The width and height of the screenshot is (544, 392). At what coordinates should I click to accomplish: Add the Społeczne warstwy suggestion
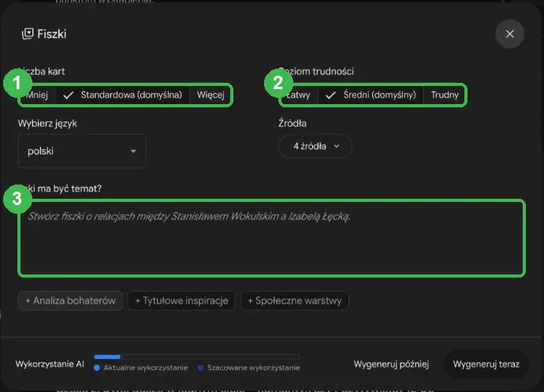[295, 301]
